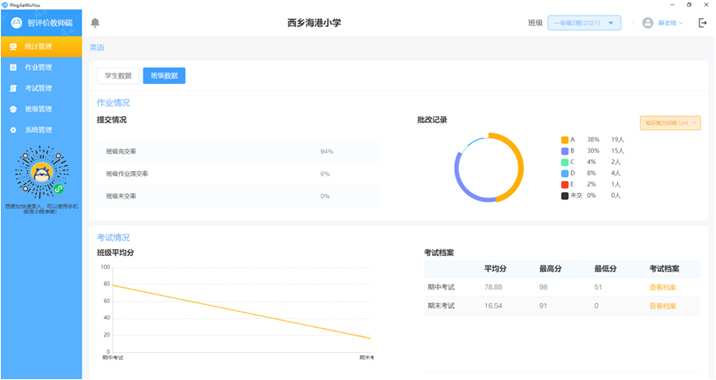Click the 统计管理 sidebar icon
The width and height of the screenshot is (716, 380).
pyautogui.click(x=13, y=47)
